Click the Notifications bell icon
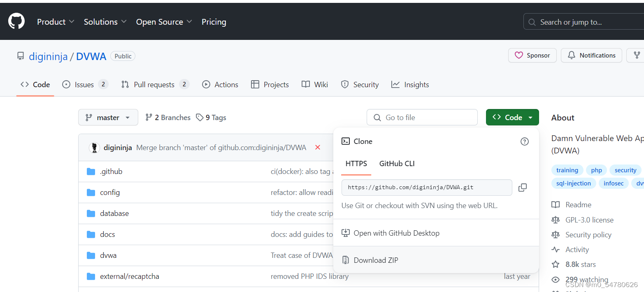Viewport: 644px width, 292px height. coord(572,55)
